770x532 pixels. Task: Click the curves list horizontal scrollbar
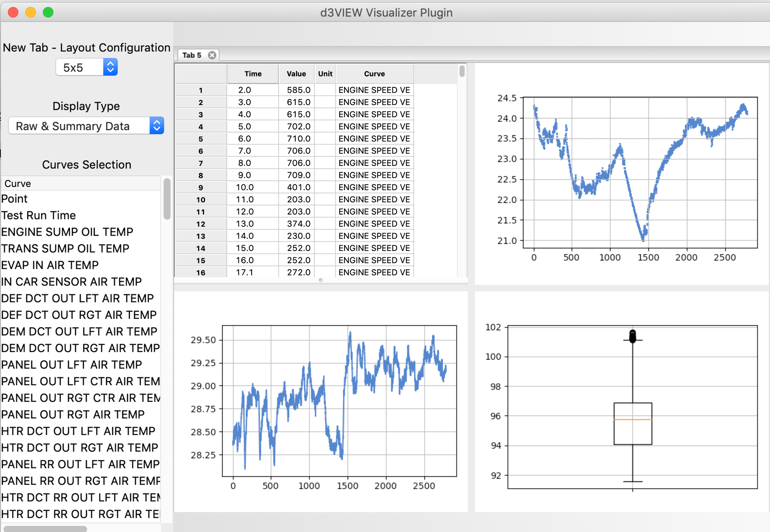[x=45, y=528]
